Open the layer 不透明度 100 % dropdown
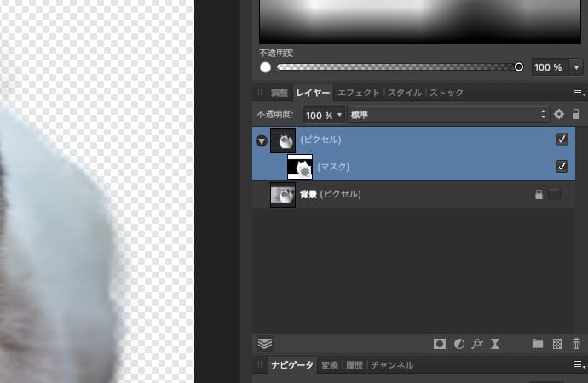The height and width of the screenshot is (383, 588). point(324,114)
